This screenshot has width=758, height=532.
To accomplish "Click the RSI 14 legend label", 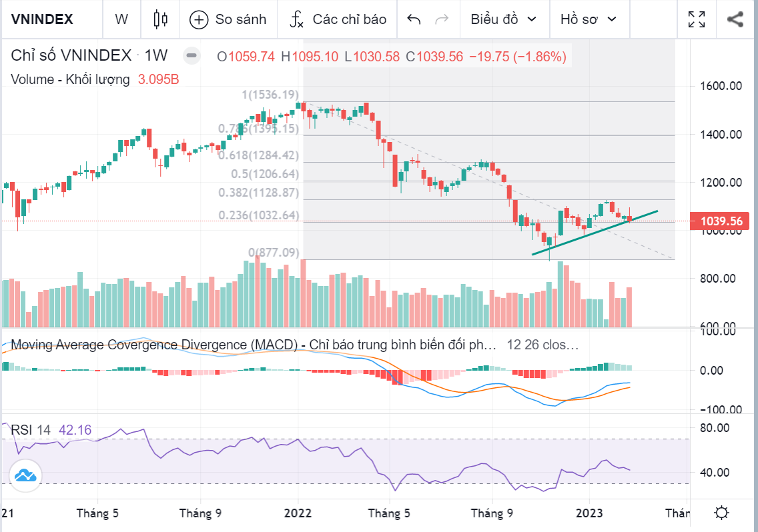I will click(x=31, y=429).
